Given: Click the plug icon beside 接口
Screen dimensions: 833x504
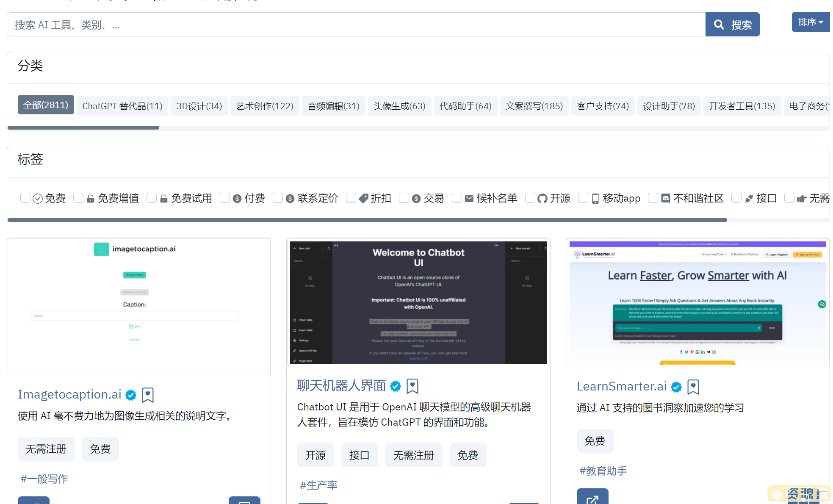Looking at the screenshot, I should tap(749, 199).
